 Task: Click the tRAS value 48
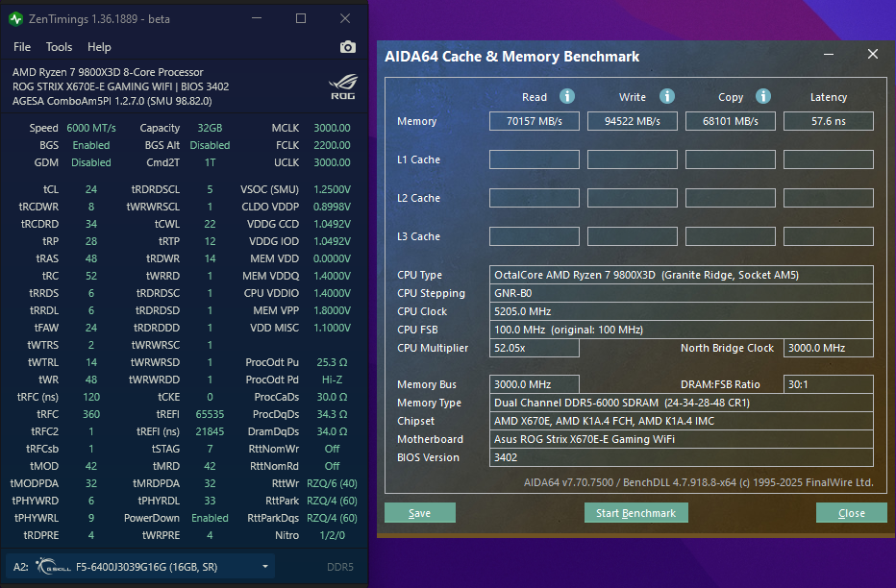pyautogui.click(x=91, y=258)
